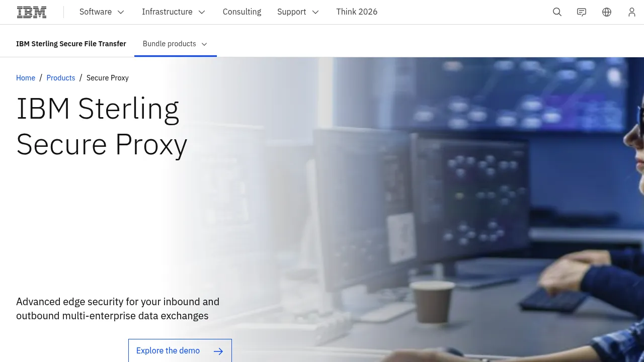The height and width of the screenshot is (362, 644).
Task: Expand the Software menu chevron
Action: [121, 12]
